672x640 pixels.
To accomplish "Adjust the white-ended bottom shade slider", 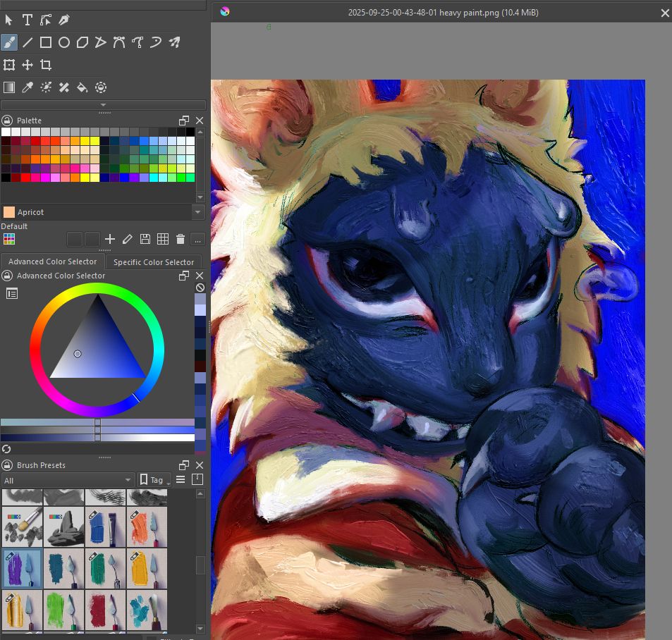I will tap(98, 438).
